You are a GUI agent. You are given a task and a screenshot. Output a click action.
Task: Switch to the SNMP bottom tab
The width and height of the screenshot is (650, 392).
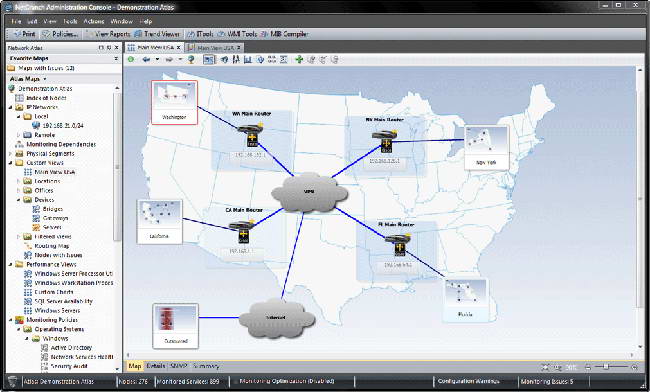(179, 366)
